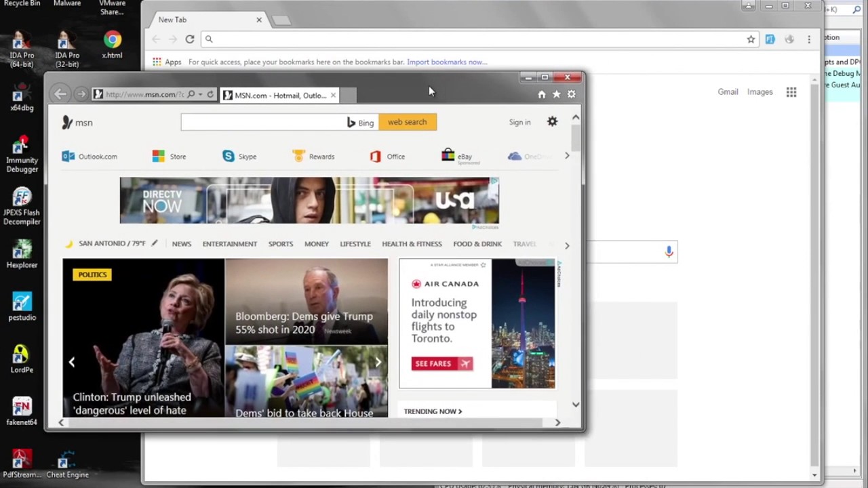
Task: Open Images link in Chrome new tab
Action: pyautogui.click(x=760, y=92)
